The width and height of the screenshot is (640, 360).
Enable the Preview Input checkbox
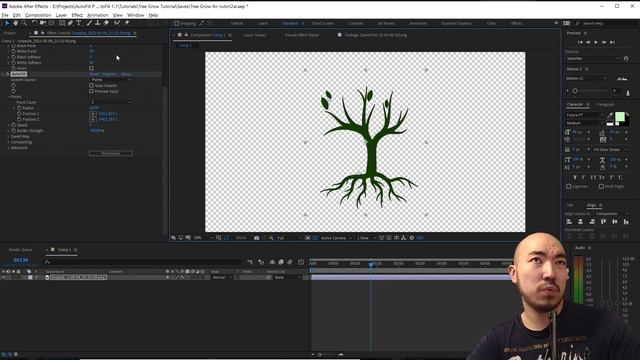click(x=91, y=91)
